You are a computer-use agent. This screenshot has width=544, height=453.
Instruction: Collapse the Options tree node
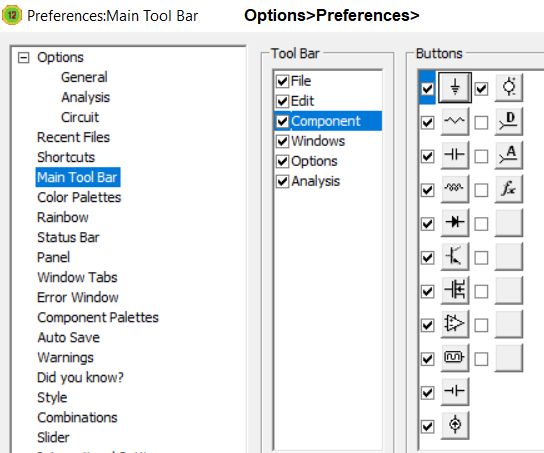(x=23, y=58)
